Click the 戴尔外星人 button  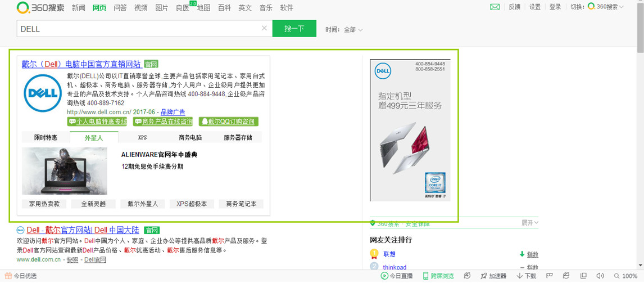pos(143,204)
